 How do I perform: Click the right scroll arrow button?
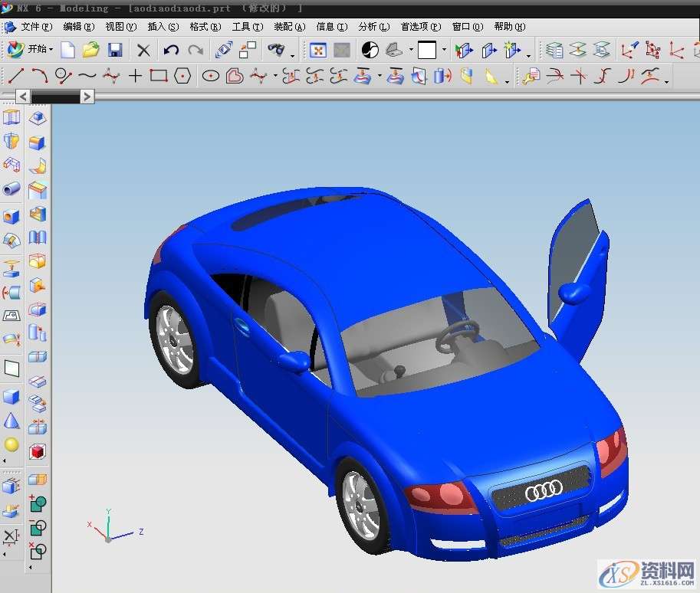[x=87, y=97]
